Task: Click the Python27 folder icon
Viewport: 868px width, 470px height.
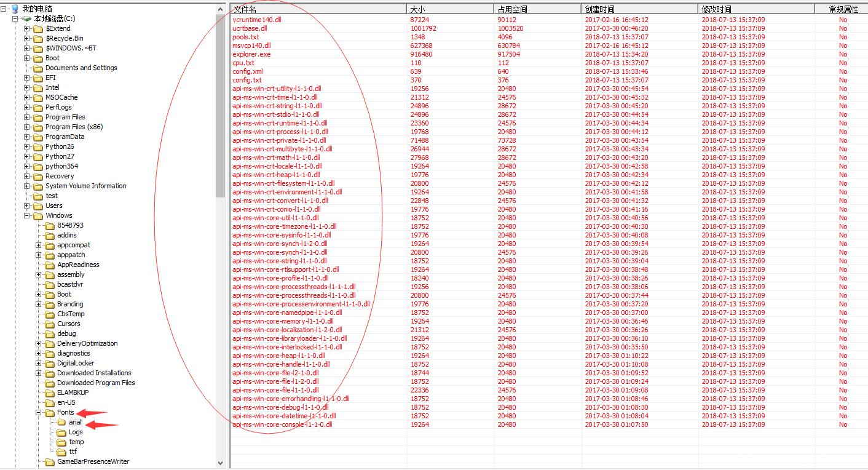Action: pyautogui.click(x=38, y=156)
